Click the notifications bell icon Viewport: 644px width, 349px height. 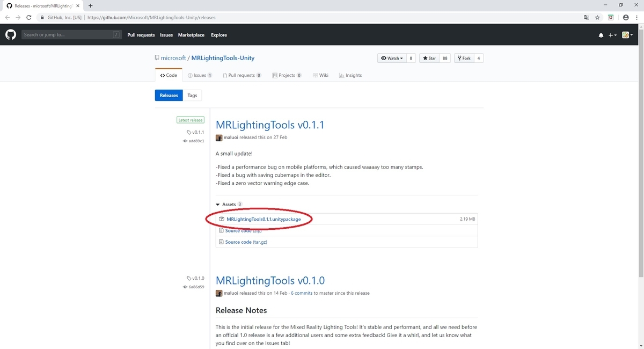(x=601, y=35)
